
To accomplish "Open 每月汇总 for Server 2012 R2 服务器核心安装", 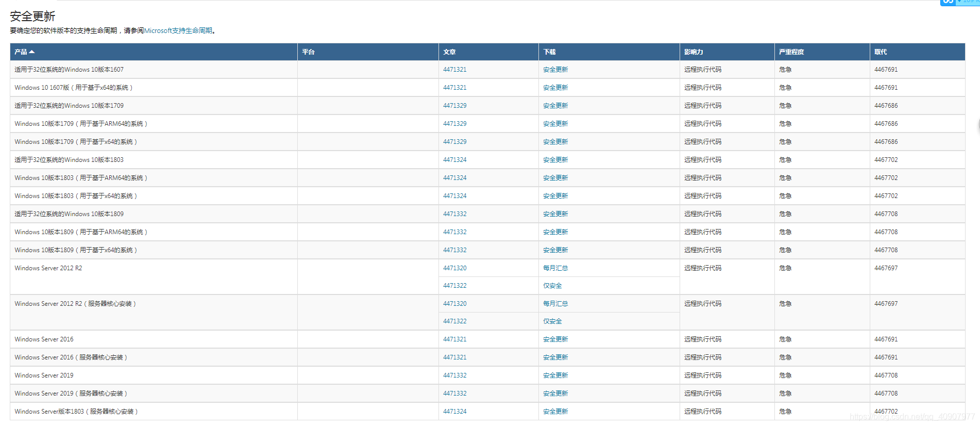I will coord(555,304).
